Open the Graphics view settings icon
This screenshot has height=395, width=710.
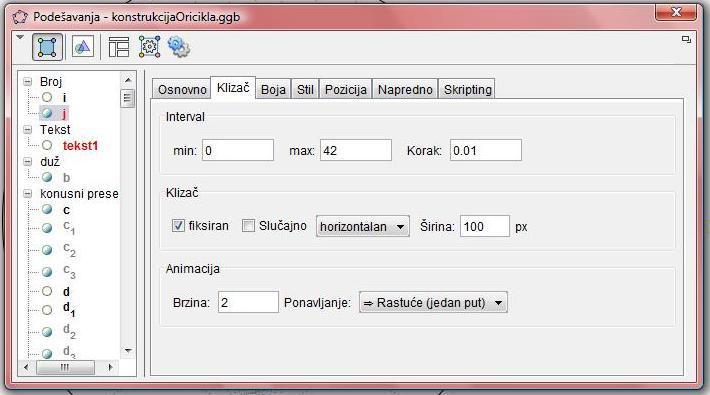pos(82,47)
